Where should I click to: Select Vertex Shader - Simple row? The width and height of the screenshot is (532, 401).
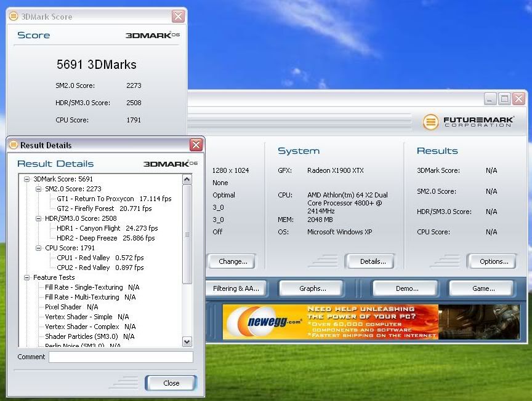[x=87, y=317]
